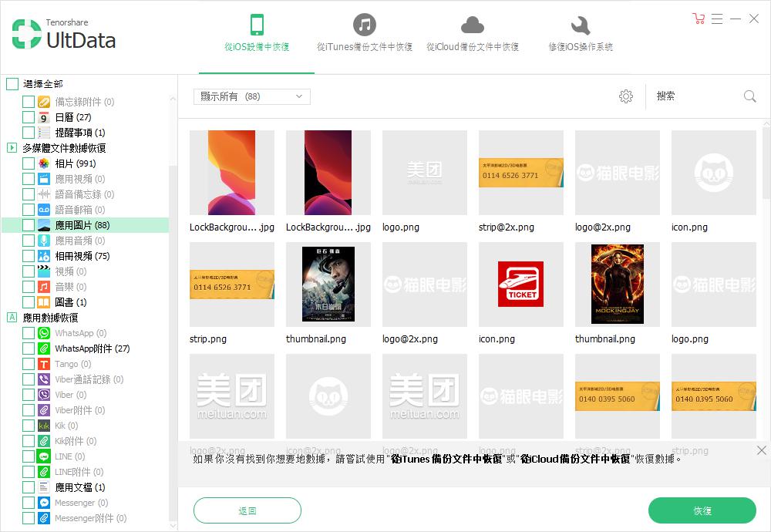Open the settings gear icon
771x532 pixels.
point(626,96)
